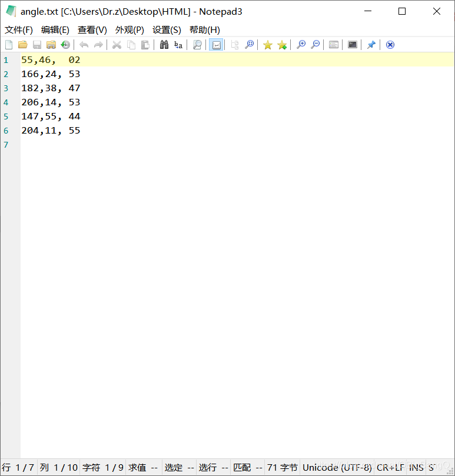Open a file with the folder icon

coord(23,45)
